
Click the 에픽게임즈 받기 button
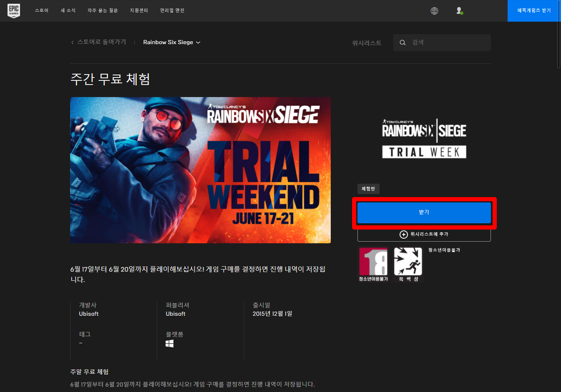tap(534, 11)
